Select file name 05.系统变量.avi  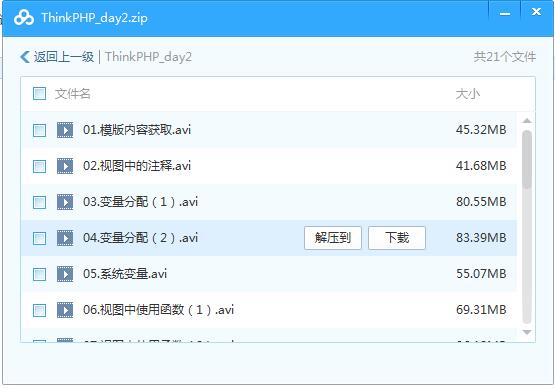click(x=125, y=274)
